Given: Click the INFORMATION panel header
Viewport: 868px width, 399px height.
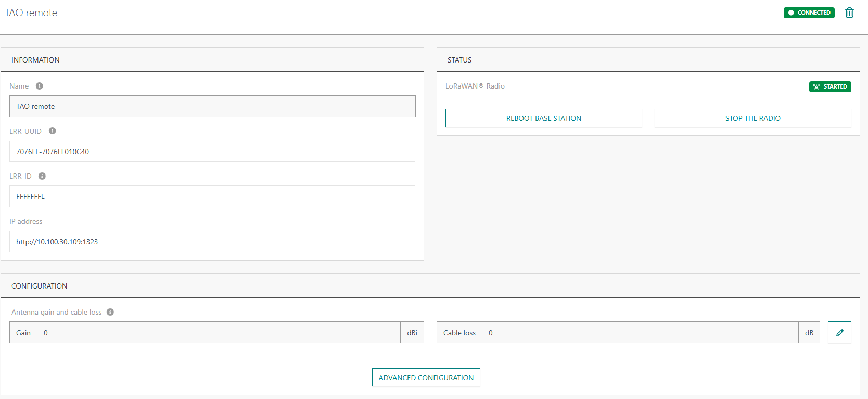Looking at the screenshot, I should point(35,60).
